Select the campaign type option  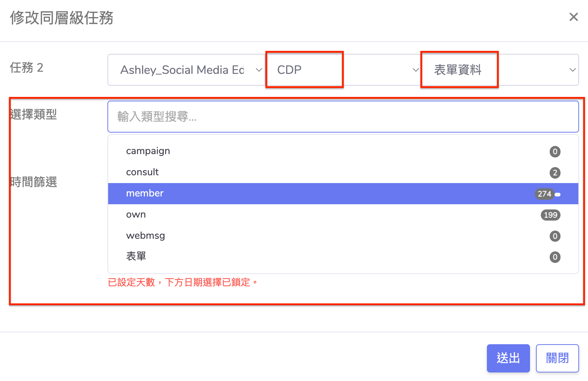point(148,151)
